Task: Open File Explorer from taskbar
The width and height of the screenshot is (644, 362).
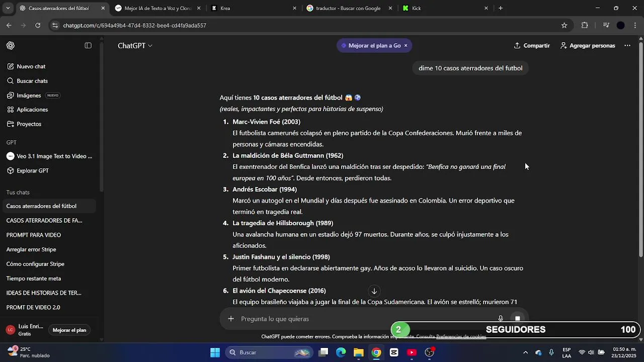Action: coord(359,352)
